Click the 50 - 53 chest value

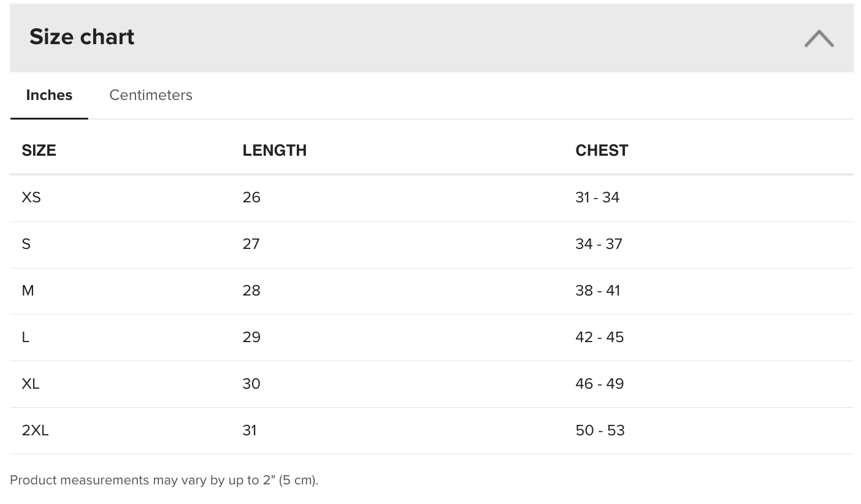click(600, 430)
